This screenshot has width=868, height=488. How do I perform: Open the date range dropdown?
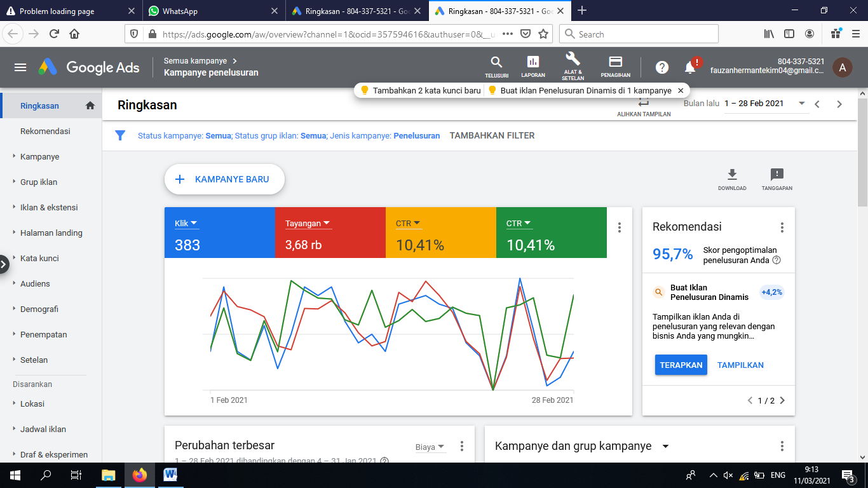766,104
